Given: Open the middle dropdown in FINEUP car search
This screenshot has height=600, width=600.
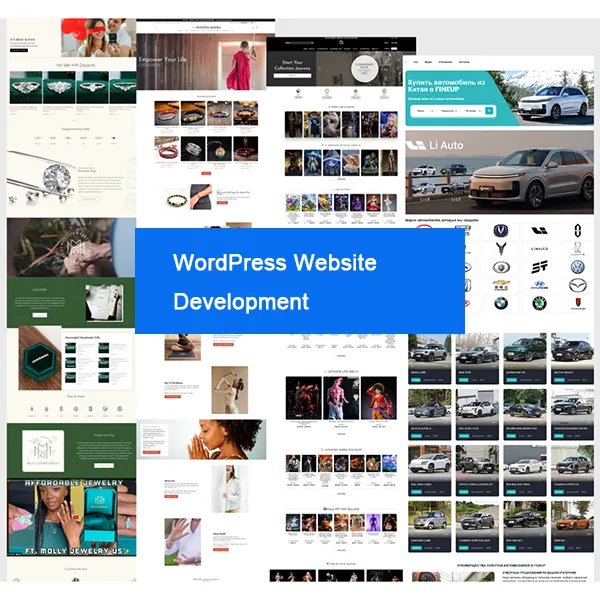Looking at the screenshot, I should coord(448,111).
